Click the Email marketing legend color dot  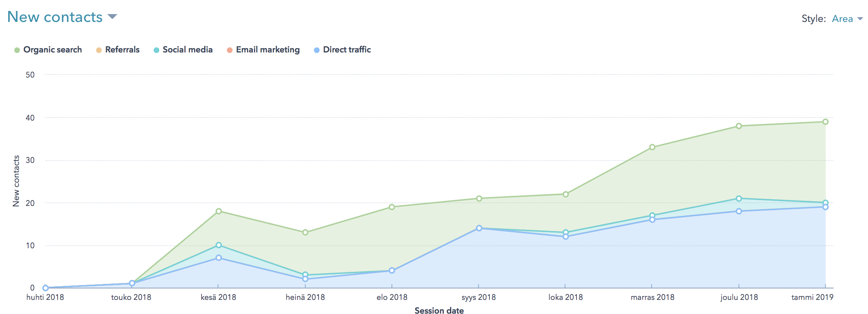pyautogui.click(x=230, y=50)
